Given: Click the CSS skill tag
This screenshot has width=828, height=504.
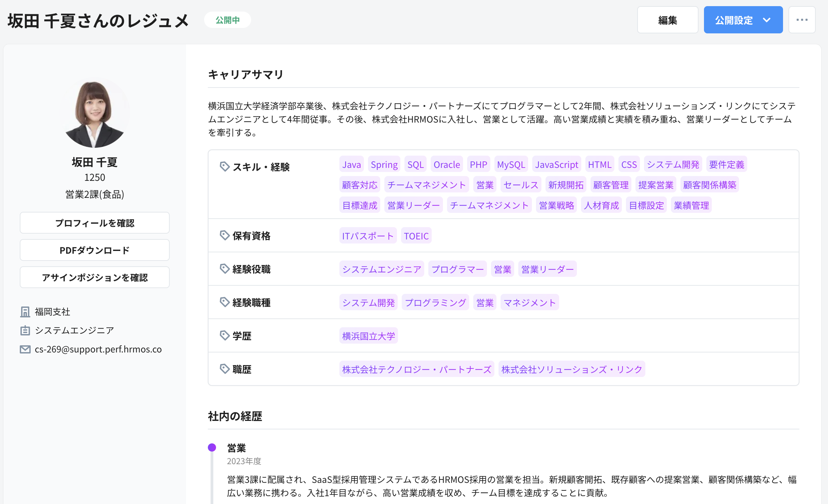Looking at the screenshot, I should pyautogui.click(x=629, y=164).
